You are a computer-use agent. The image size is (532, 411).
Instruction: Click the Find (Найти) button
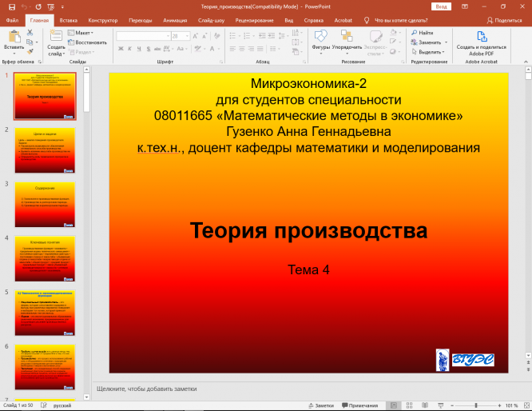(x=422, y=33)
